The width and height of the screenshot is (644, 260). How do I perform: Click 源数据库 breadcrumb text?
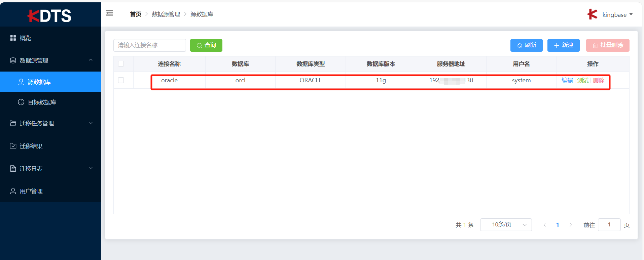pyautogui.click(x=202, y=14)
